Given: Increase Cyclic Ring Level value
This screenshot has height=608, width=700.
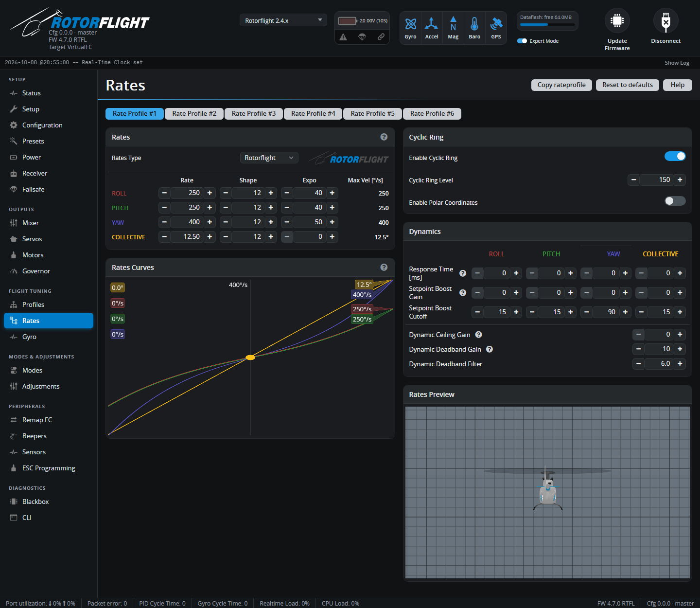Looking at the screenshot, I should tap(680, 180).
